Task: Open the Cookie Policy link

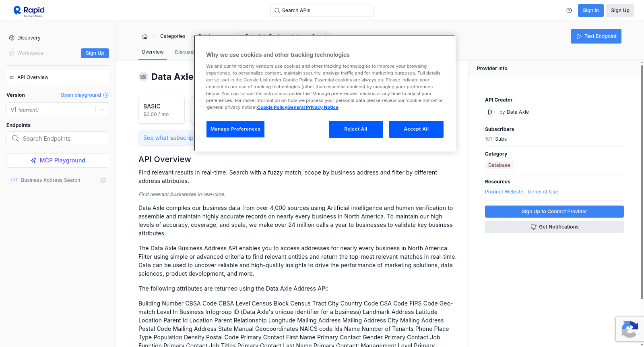Action: point(272,107)
